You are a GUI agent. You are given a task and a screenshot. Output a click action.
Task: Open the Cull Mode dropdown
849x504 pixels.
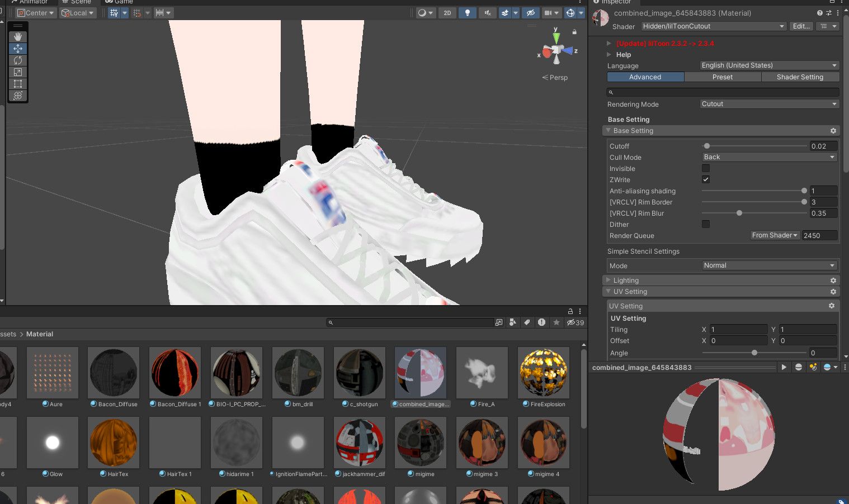(770, 157)
